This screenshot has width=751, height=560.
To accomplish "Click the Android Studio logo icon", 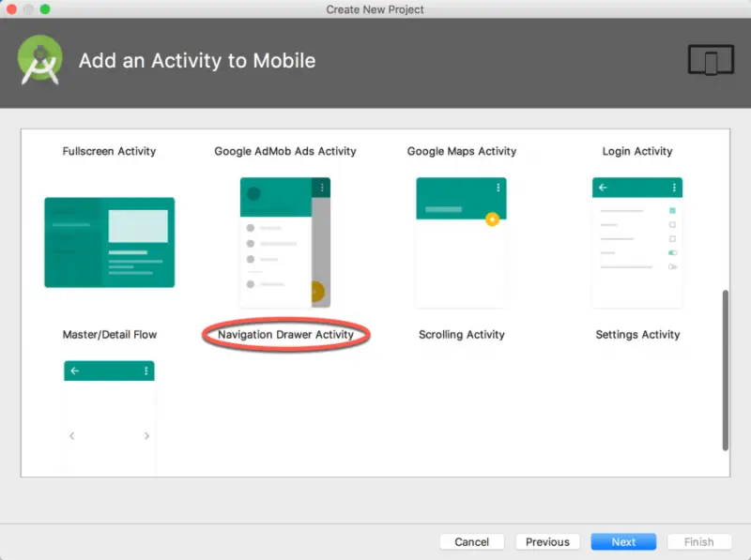I will [x=39, y=61].
